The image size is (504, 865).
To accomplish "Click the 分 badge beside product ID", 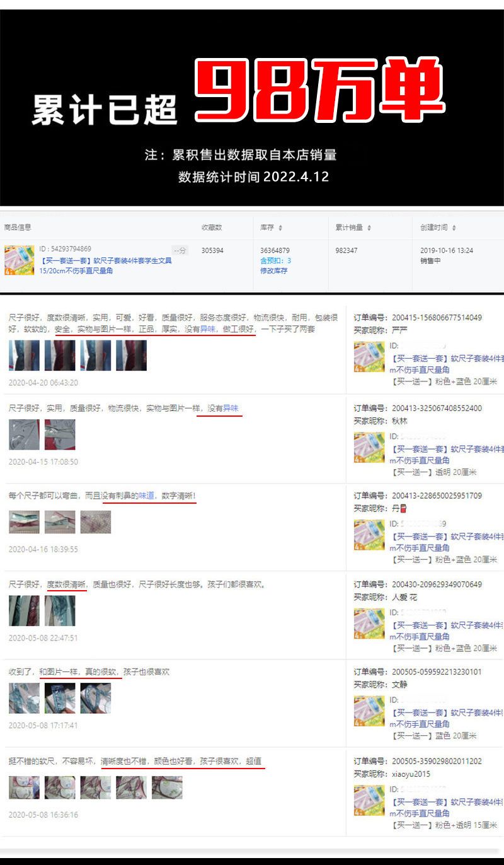I will [x=180, y=250].
